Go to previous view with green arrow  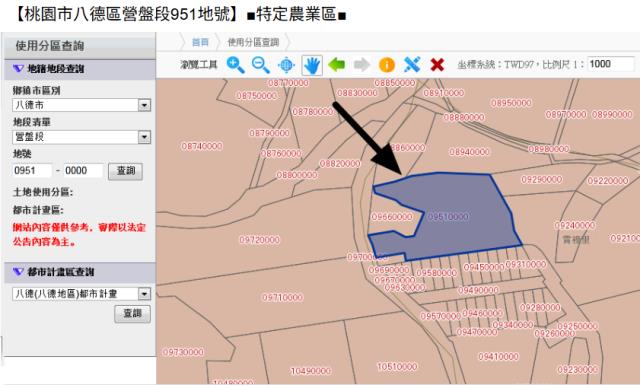click(337, 64)
